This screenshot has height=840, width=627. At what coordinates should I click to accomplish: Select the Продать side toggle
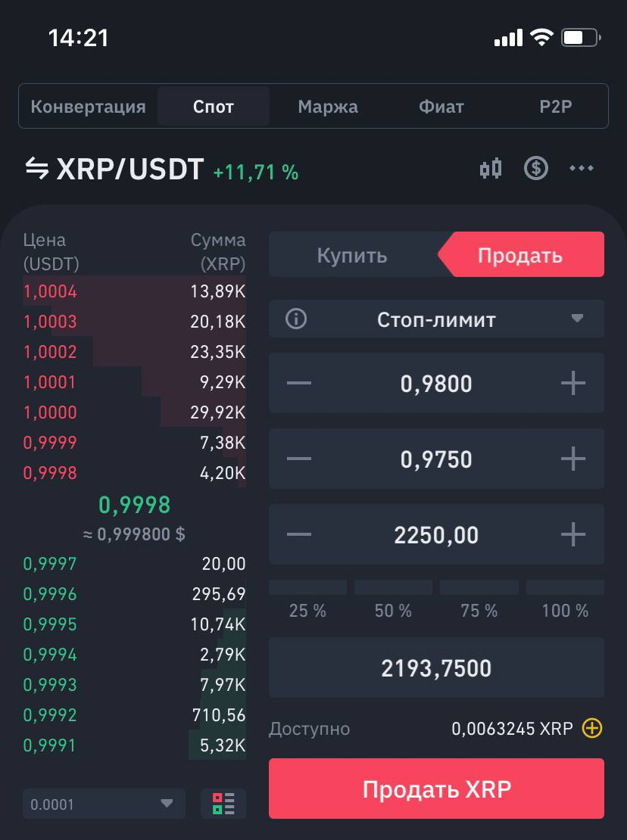521,255
